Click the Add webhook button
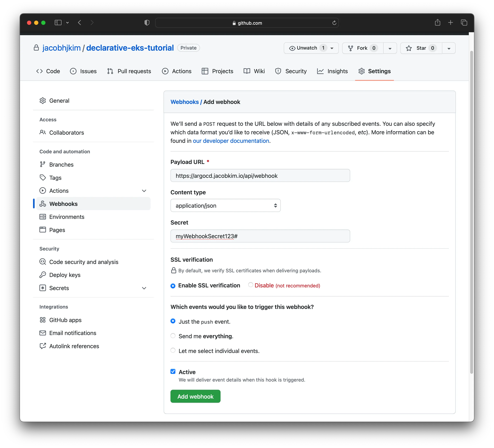This screenshot has height=448, width=494. click(x=195, y=396)
